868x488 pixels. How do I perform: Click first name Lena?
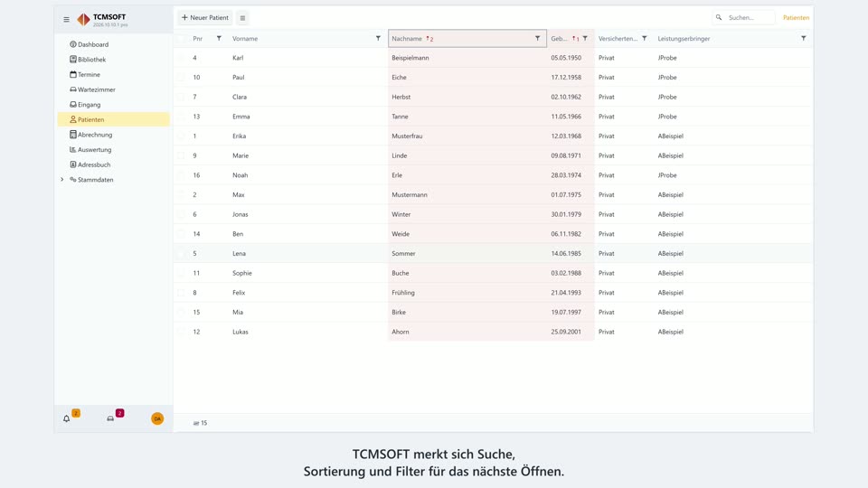pyautogui.click(x=239, y=253)
